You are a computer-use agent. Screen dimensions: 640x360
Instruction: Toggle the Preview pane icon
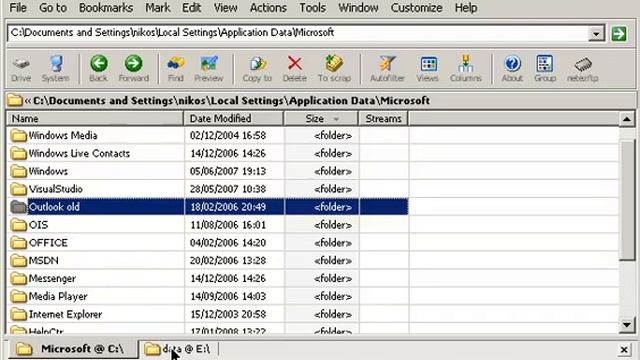tap(209, 64)
